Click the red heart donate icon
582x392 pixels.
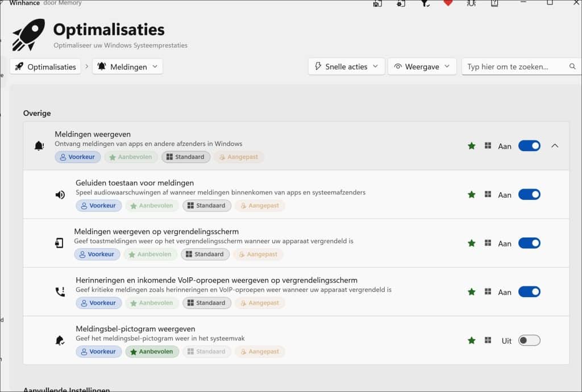448,3
